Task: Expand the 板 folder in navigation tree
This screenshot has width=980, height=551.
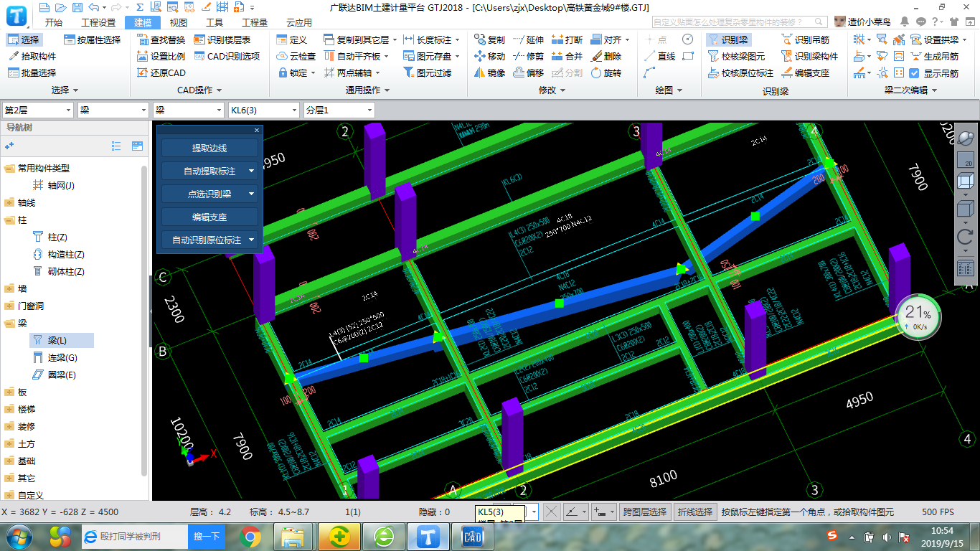Action: tap(9, 392)
